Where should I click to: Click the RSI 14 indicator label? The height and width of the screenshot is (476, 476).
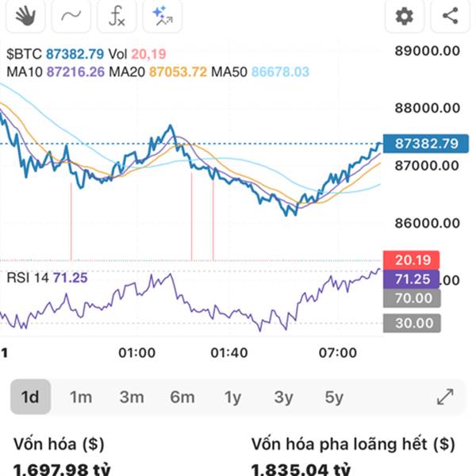click(x=47, y=278)
